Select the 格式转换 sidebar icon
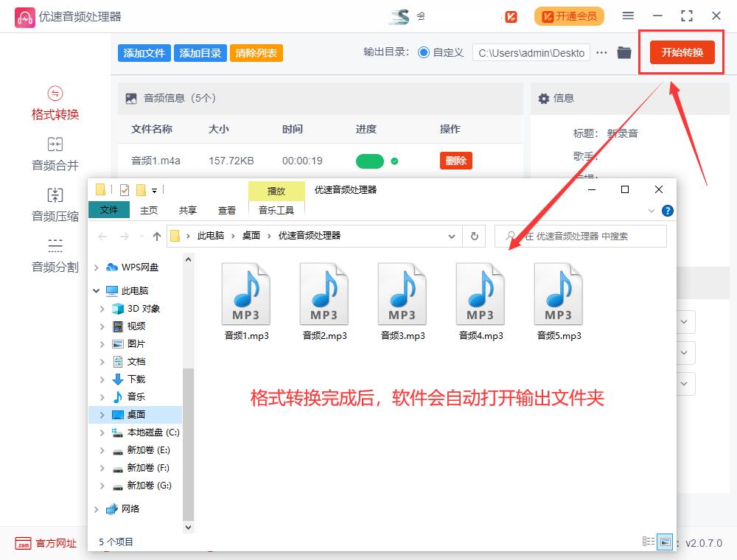The width and height of the screenshot is (737, 560). point(55,94)
